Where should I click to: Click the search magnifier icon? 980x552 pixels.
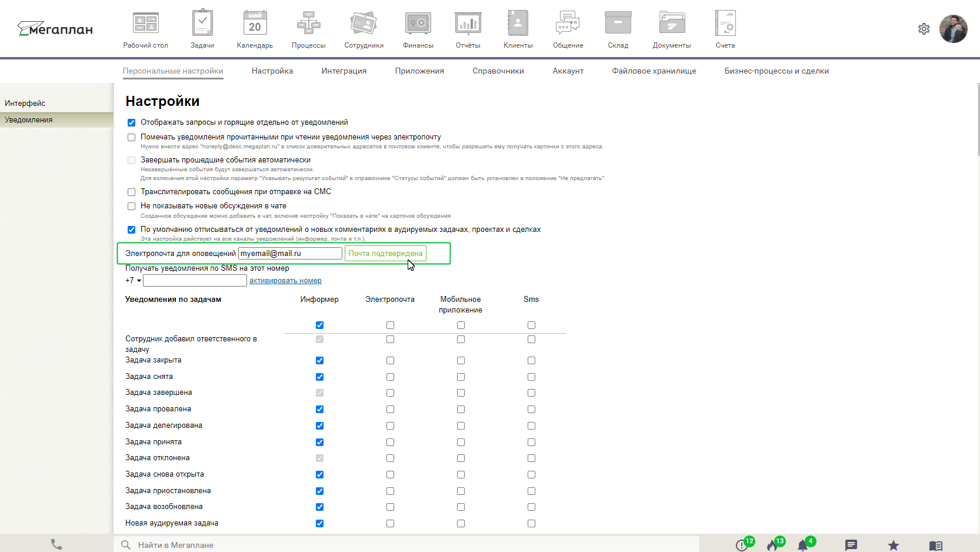pos(126,545)
